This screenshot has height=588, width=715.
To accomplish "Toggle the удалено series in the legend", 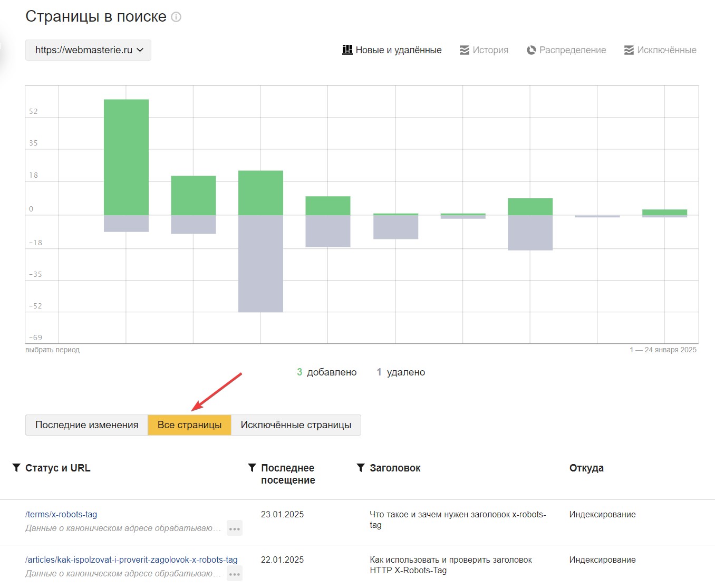I will pos(401,372).
